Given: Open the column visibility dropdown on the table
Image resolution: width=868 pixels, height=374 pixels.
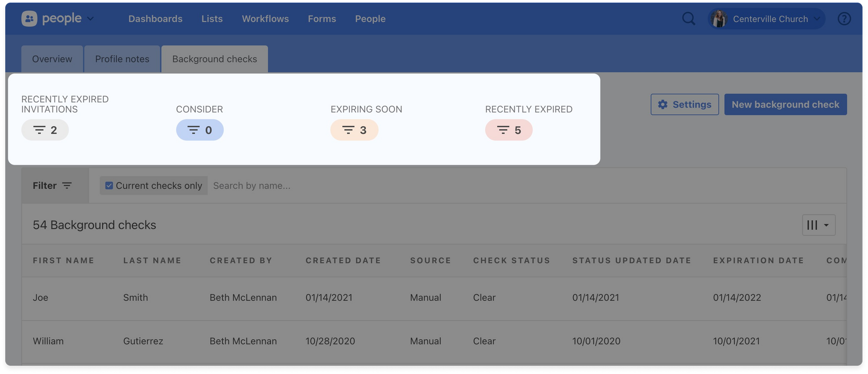Looking at the screenshot, I should pos(819,225).
